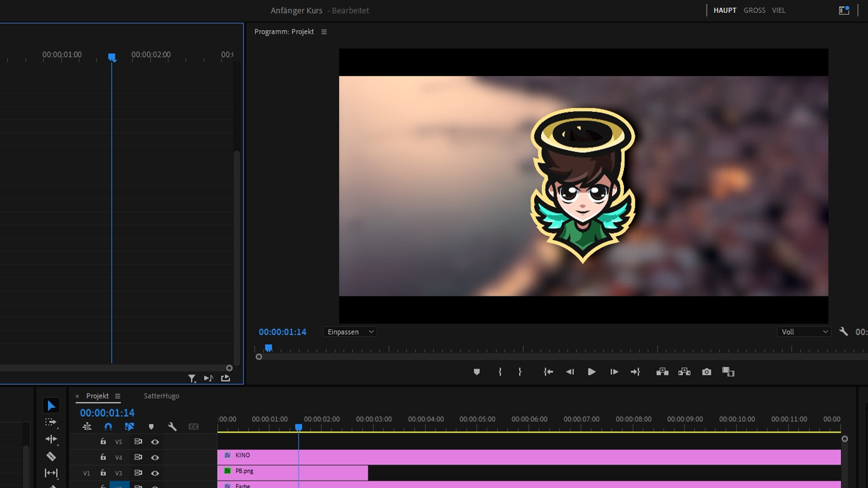Open the Einpassen zoom level dropdown

[x=350, y=332]
